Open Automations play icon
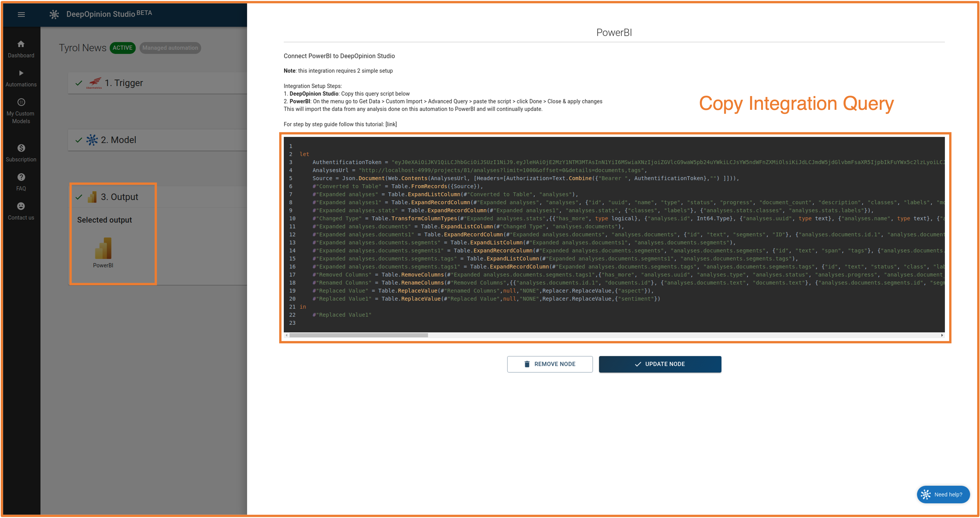Viewport: 980px width, 518px height. coord(21,73)
